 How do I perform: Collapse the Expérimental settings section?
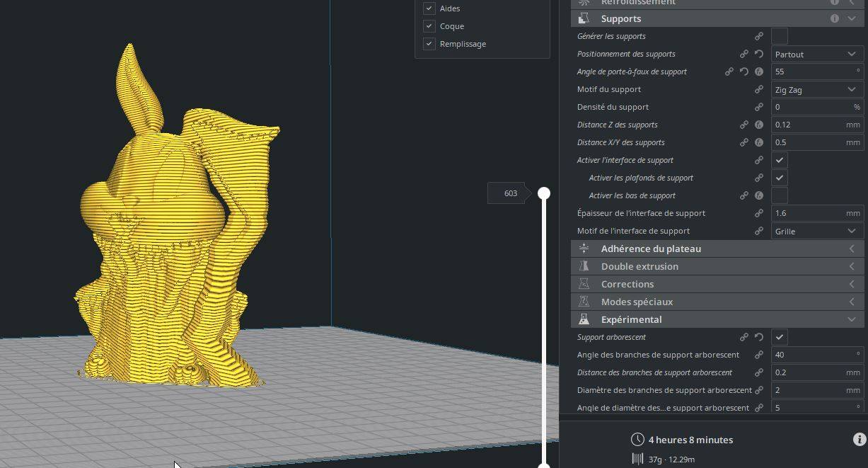(x=717, y=319)
